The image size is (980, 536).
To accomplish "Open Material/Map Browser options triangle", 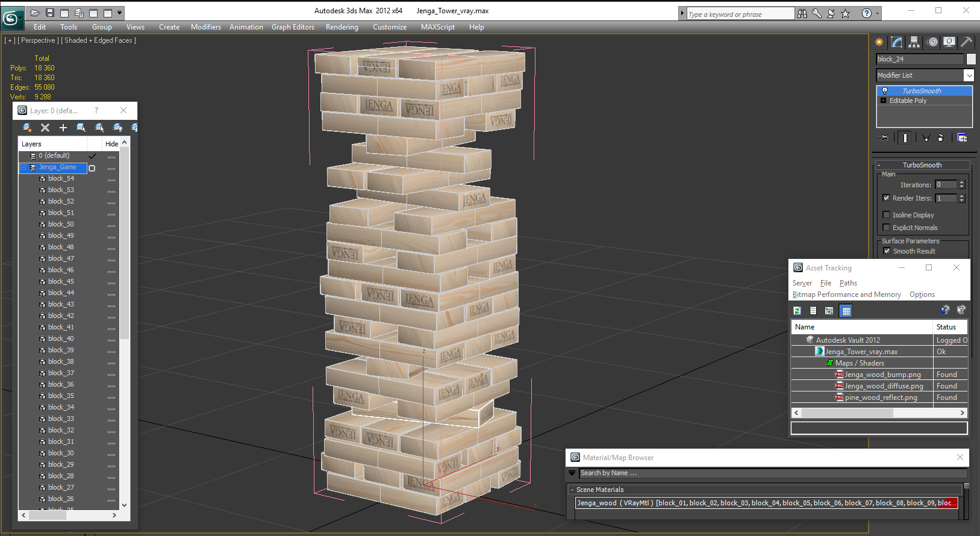I will point(572,473).
